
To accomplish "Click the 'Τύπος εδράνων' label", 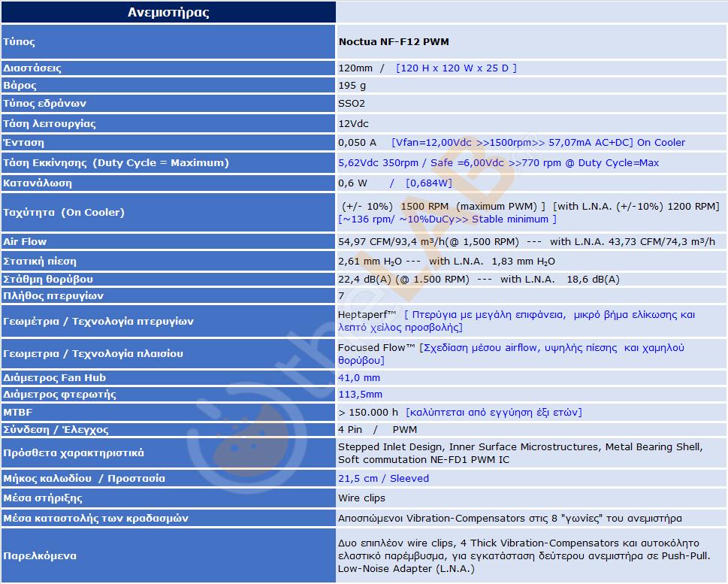I will coord(44,104).
